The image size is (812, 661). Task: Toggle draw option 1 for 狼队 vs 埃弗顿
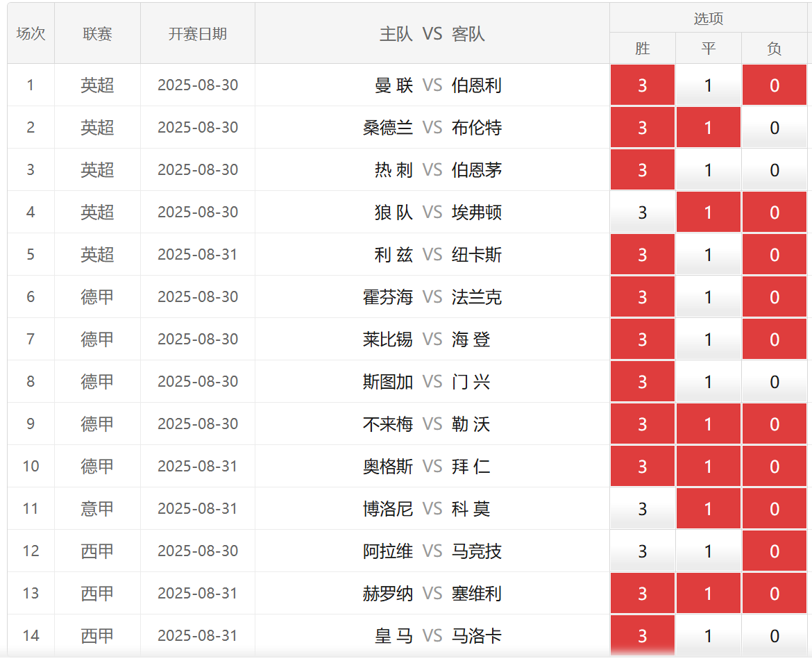click(708, 212)
